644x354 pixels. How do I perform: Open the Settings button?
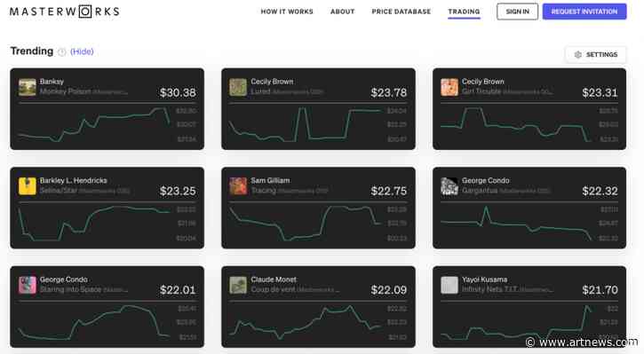pos(596,54)
